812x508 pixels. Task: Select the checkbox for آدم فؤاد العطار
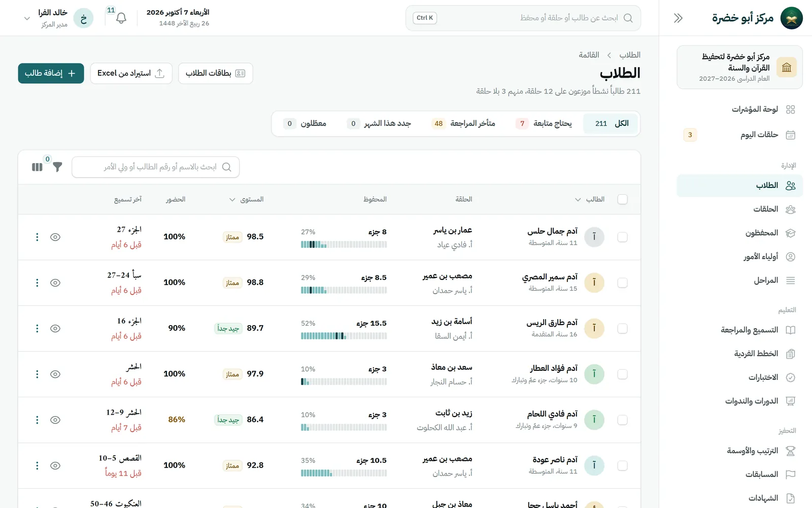[x=622, y=374]
